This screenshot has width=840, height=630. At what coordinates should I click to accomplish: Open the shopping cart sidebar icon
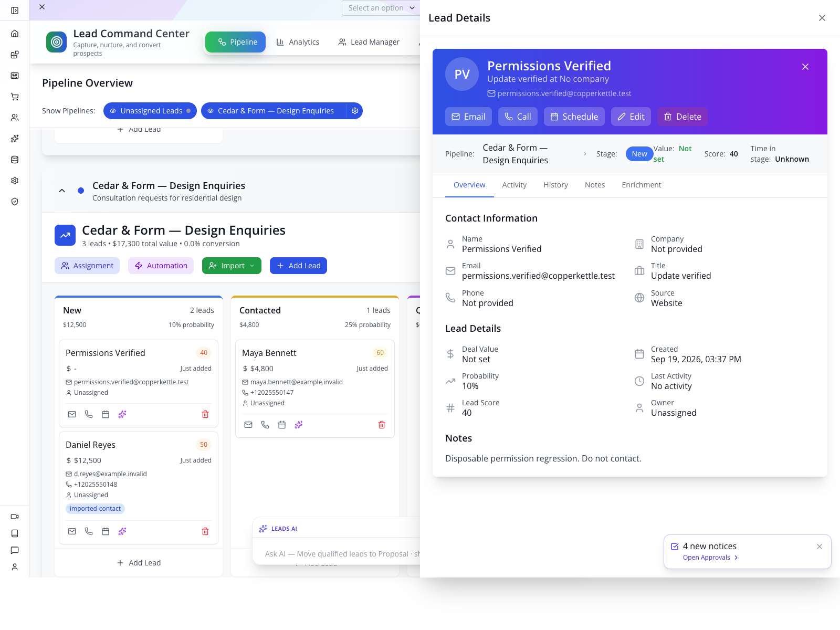tap(15, 97)
